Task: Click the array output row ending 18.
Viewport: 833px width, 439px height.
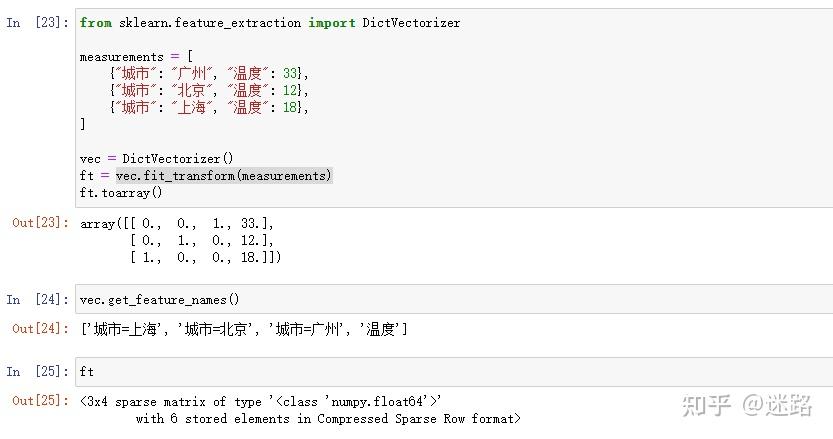Action: point(205,257)
